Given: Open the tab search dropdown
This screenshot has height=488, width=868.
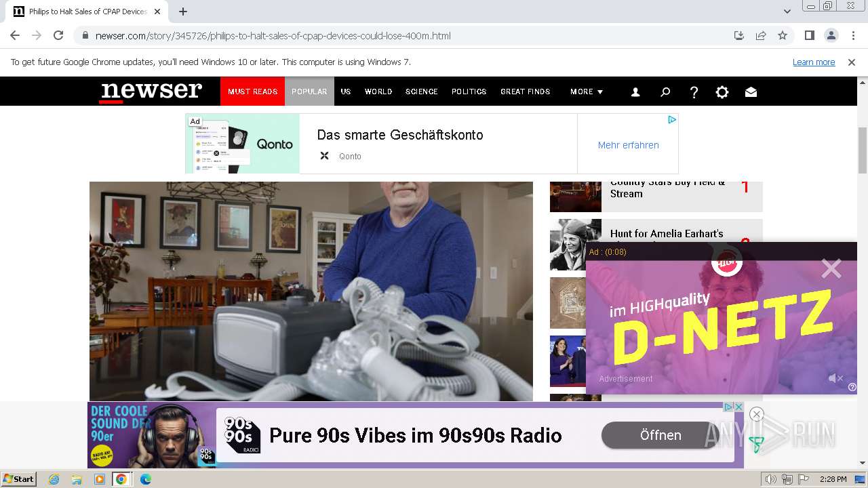Looking at the screenshot, I should pos(787,12).
